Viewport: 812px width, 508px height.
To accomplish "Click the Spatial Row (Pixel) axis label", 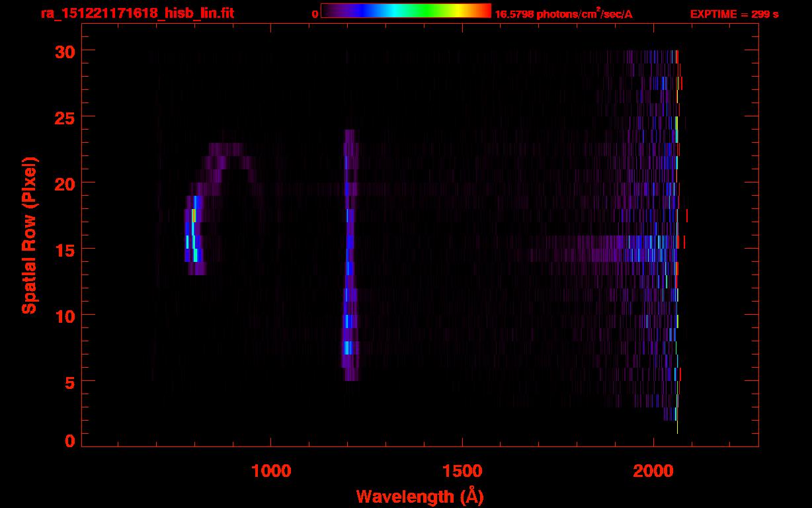I will pyautogui.click(x=29, y=235).
